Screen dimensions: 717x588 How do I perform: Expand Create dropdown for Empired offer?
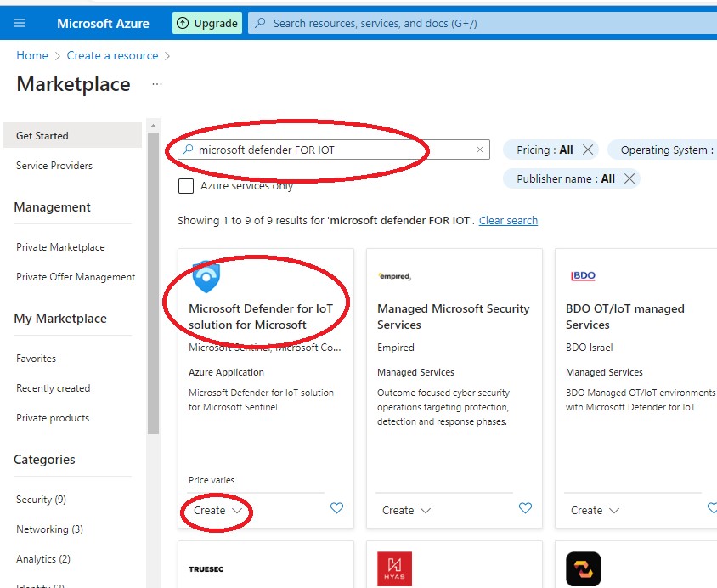pyautogui.click(x=406, y=511)
